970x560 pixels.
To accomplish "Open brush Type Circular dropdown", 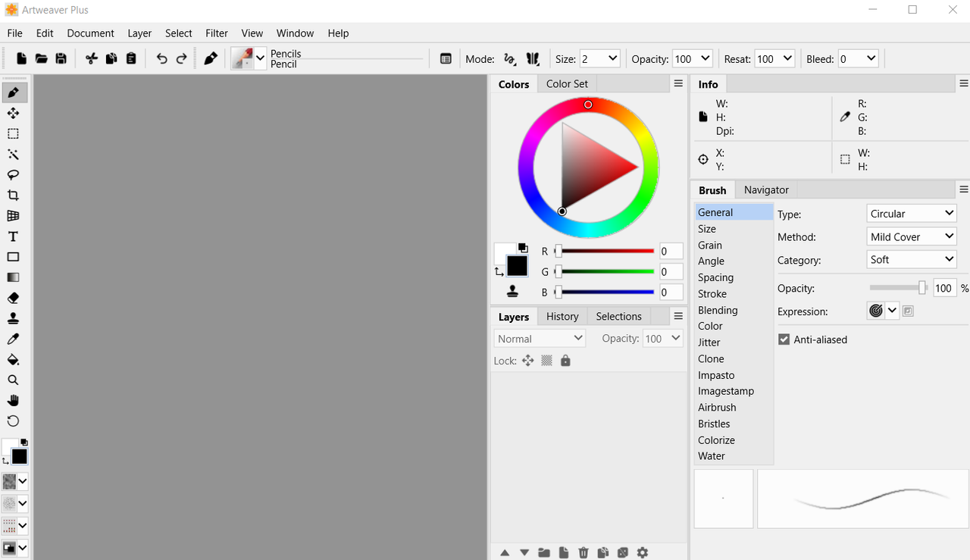I will click(x=912, y=214).
